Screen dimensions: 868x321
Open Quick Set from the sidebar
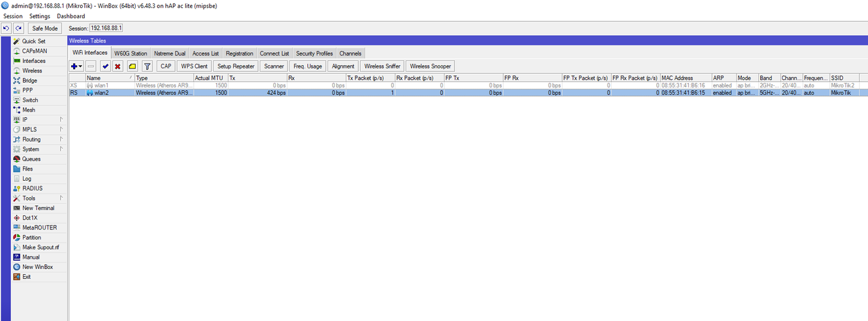tap(33, 41)
